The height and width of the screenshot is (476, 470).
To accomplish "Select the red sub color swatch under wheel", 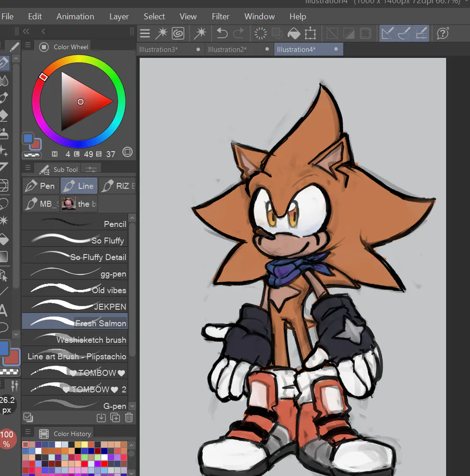I will click(x=36, y=145).
